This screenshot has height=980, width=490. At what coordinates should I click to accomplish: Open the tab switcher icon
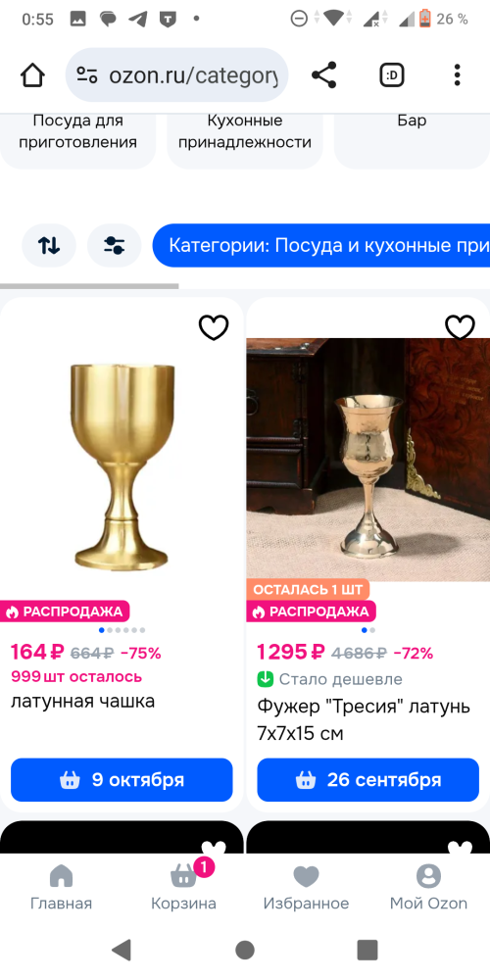(x=392, y=75)
